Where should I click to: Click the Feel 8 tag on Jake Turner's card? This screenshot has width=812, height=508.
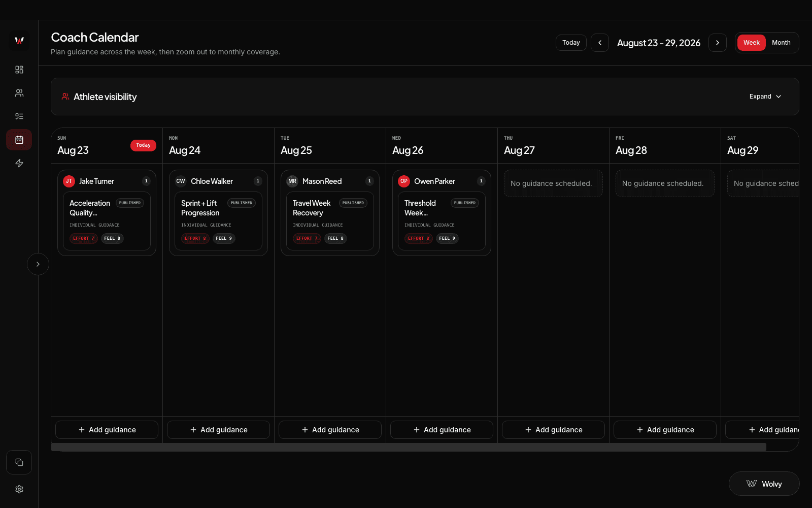(x=112, y=238)
